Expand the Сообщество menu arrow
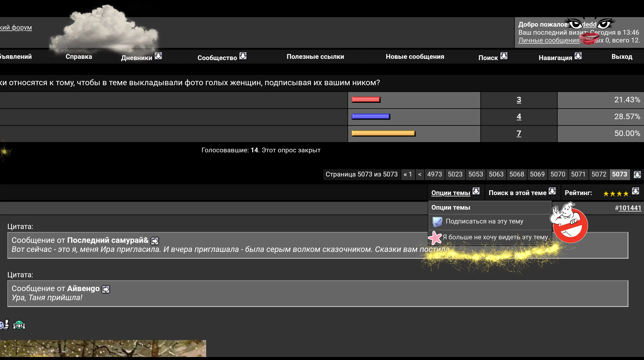 click(x=243, y=56)
